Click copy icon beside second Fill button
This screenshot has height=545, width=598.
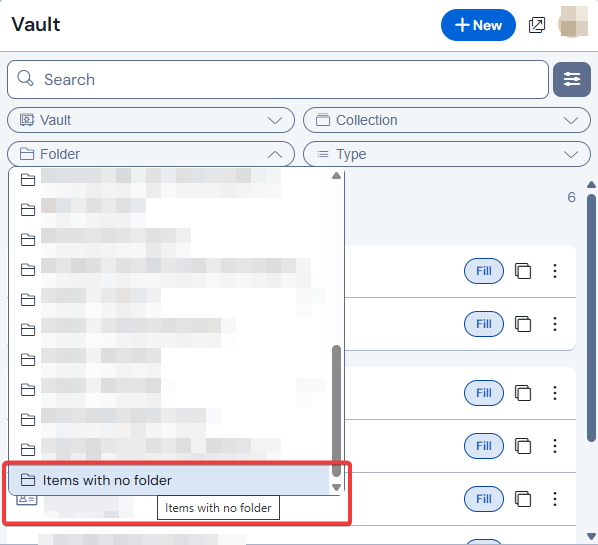click(x=523, y=324)
